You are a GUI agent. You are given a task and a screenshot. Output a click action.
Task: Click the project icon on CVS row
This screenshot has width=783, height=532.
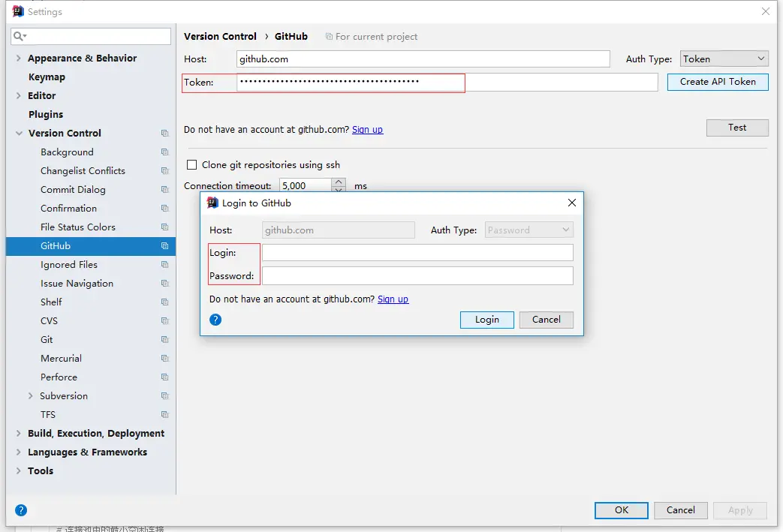[x=165, y=321]
